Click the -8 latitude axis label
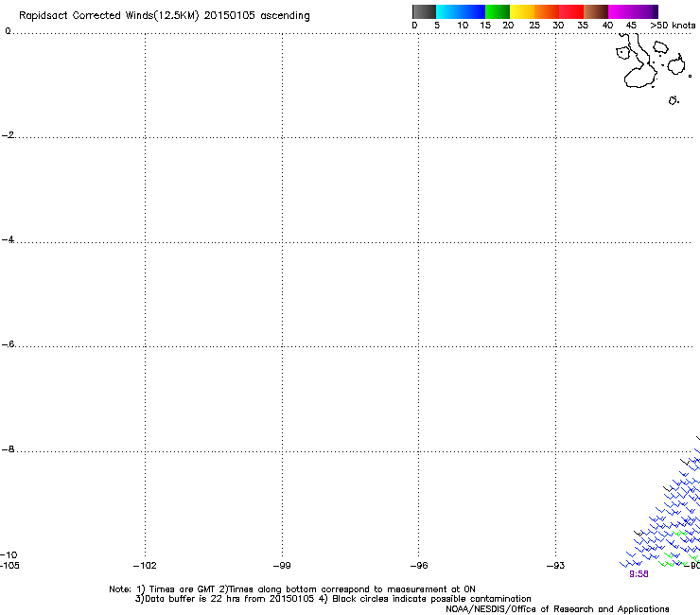The height and width of the screenshot is (615, 700). coord(8,449)
